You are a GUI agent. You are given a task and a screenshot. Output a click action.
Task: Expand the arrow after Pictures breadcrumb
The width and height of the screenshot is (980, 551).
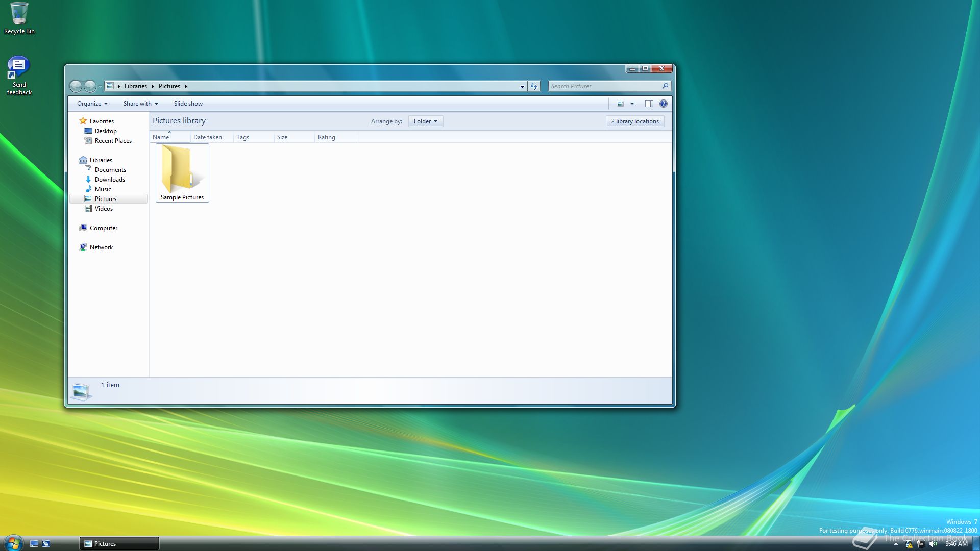pos(186,86)
